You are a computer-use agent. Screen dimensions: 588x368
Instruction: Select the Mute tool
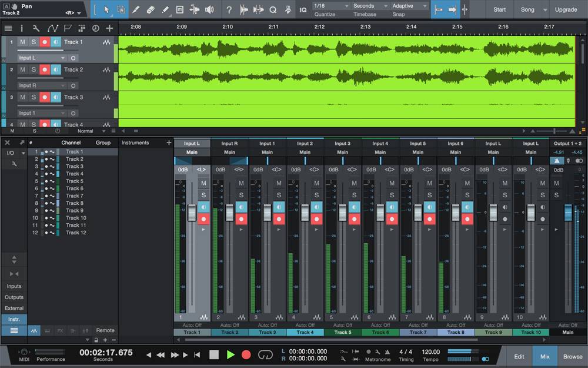[179, 10]
